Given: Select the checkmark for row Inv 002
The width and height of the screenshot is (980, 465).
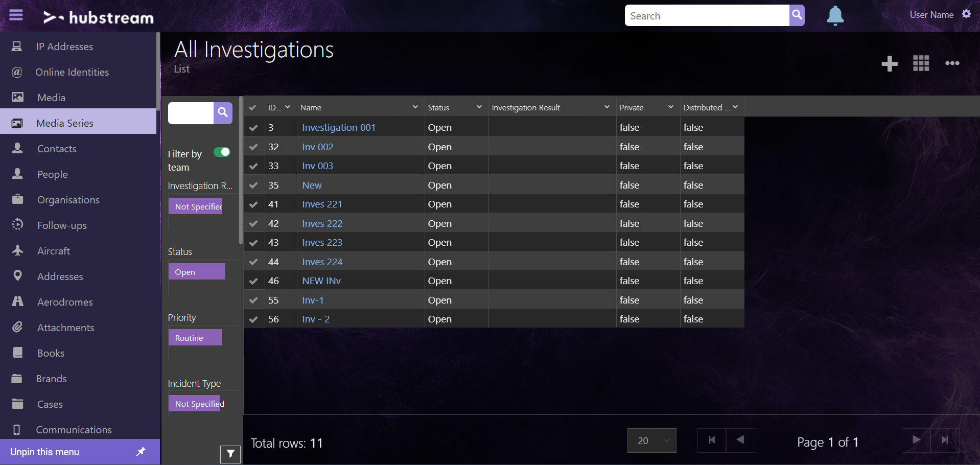Looking at the screenshot, I should click(253, 147).
